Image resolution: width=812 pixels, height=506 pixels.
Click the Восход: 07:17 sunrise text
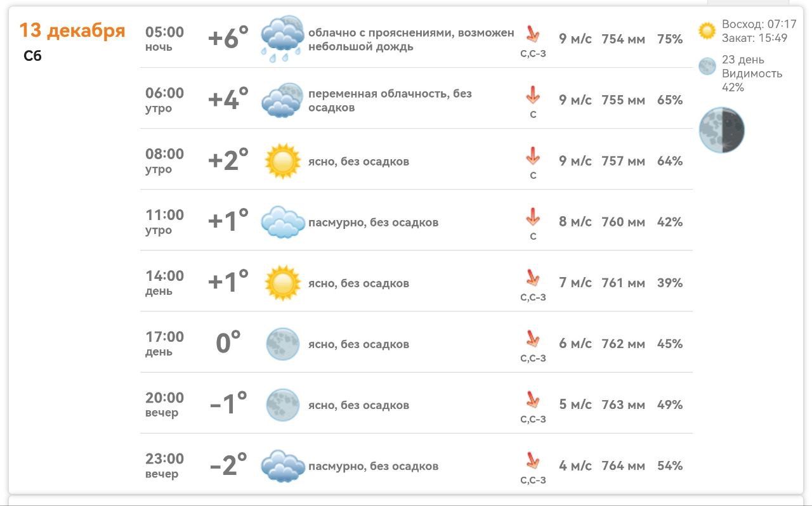[x=759, y=25]
